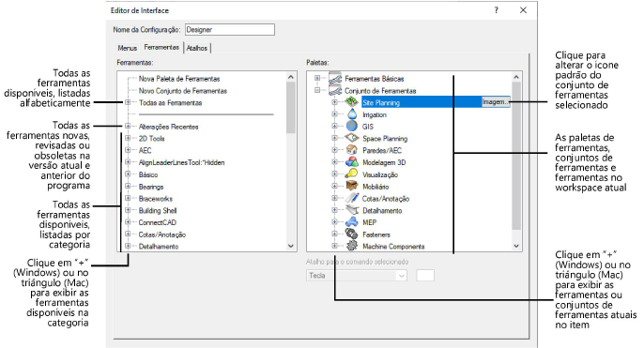644x348 pixels.
Task: Select AlignLeaderLinesTool:*Hidden item
Action: (x=181, y=162)
